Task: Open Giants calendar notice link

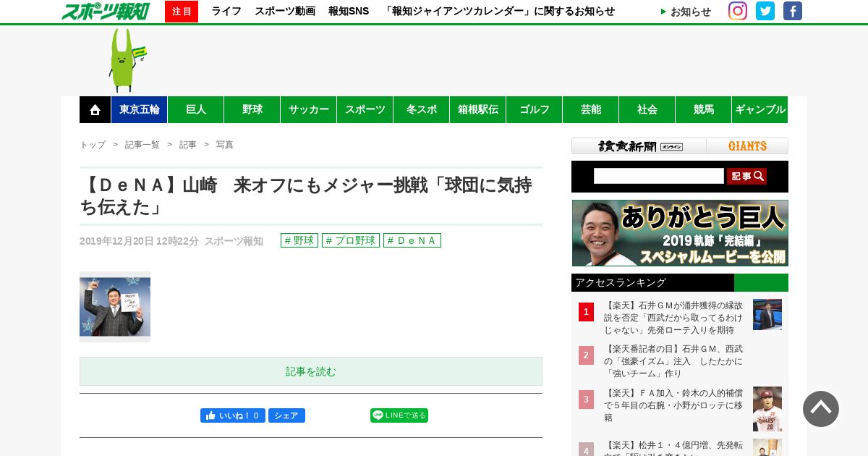Action: point(498,12)
